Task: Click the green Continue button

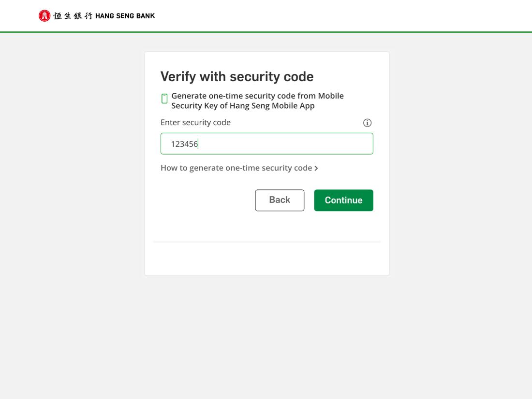Action: [x=344, y=200]
